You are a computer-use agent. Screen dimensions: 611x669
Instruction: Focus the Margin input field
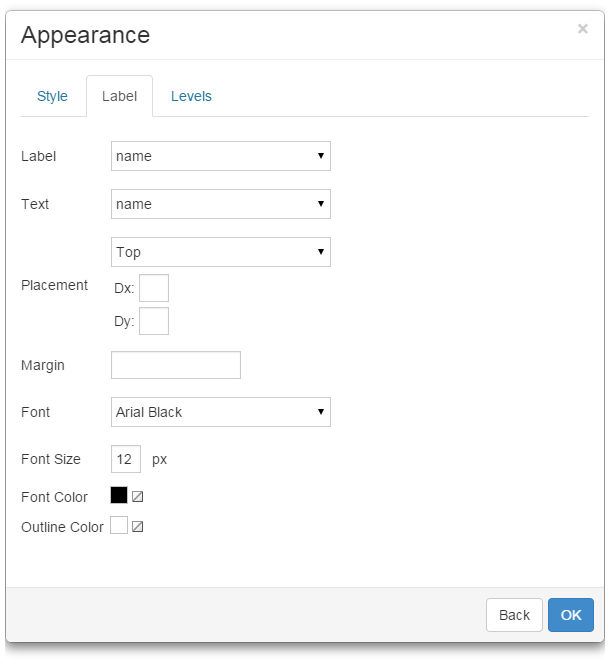(176, 365)
